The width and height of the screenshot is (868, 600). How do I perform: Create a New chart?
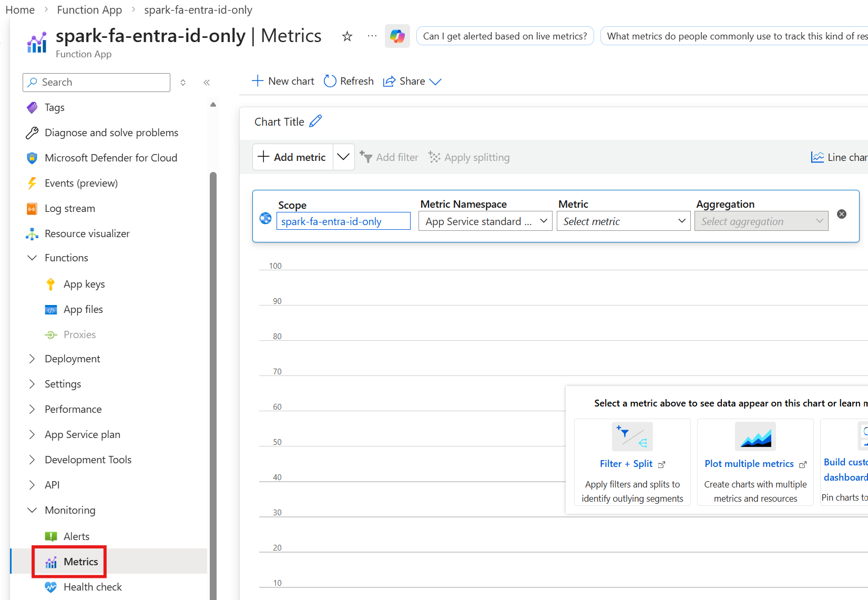click(282, 81)
